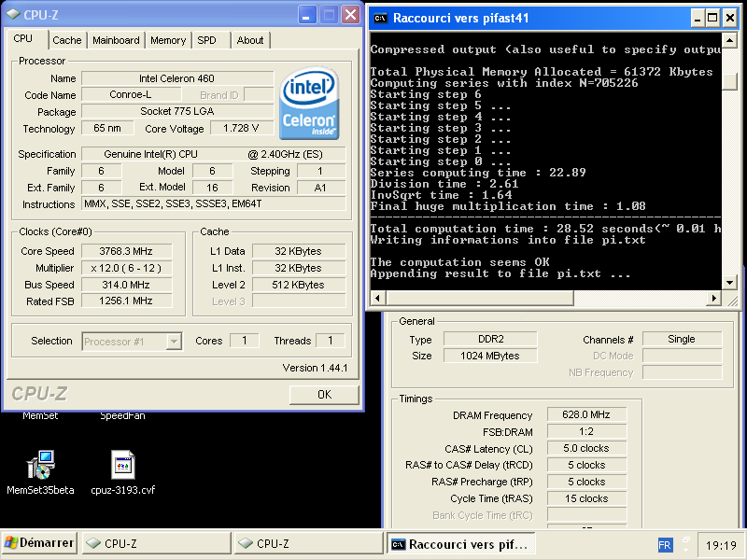This screenshot has width=747, height=560.
Task: Click the OK button in CPU-Z
Action: point(324,394)
